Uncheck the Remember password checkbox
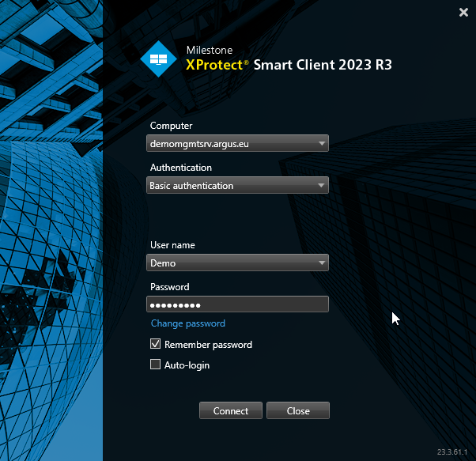The width and height of the screenshot is (476, 461). point(155,345)
